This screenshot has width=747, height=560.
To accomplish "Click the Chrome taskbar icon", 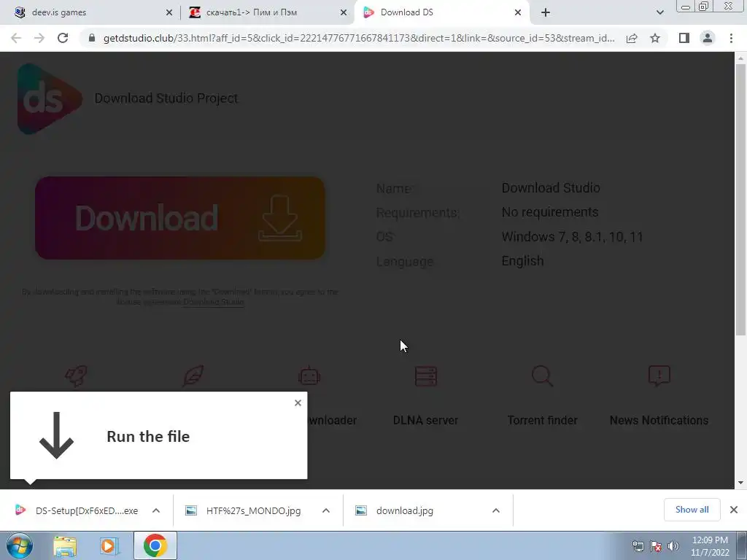I will [x=155, y=545].
